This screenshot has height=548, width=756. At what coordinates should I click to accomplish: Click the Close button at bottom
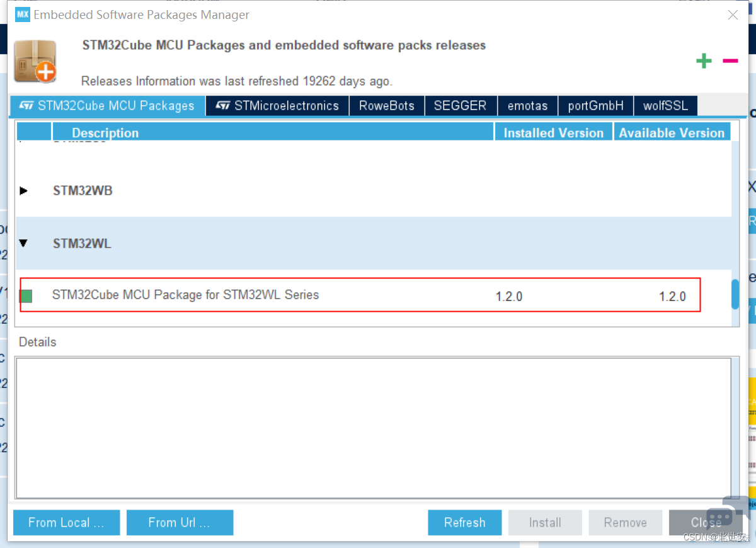(706, 522)
